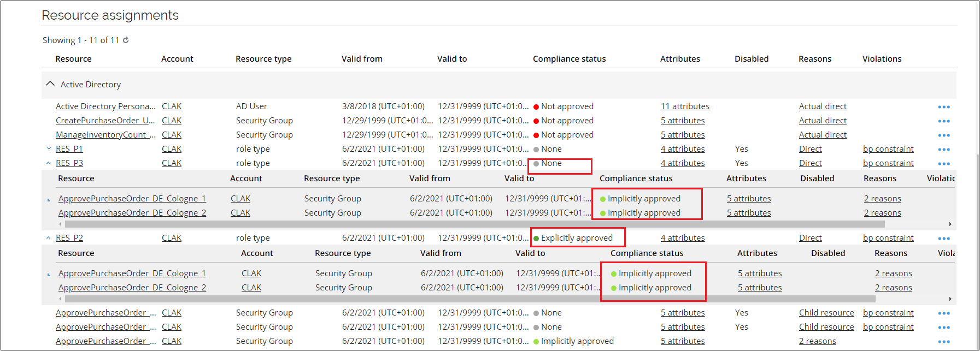This screenshot has height=351, width=980.
Task: Open Direct reason link for RES_P3
Action: (x=810, y=163)
